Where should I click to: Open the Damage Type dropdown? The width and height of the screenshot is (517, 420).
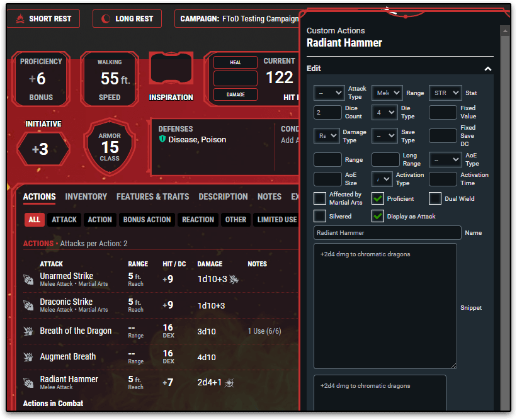pos(326,136)
